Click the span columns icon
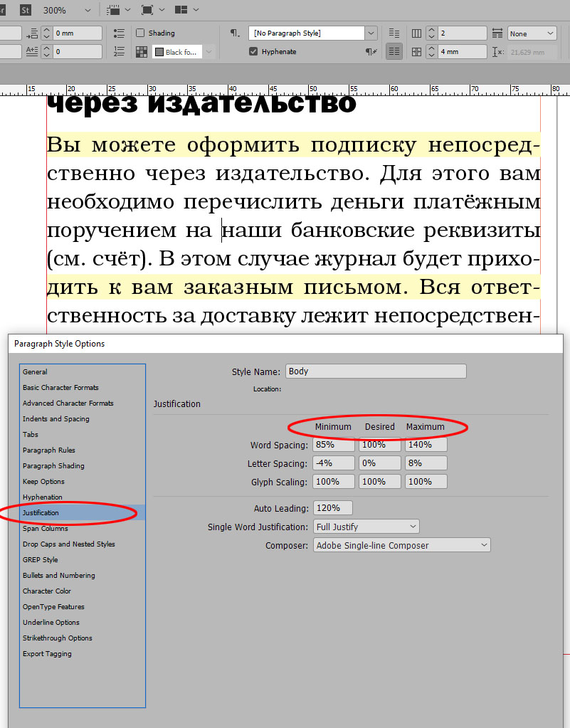The image size is (570, 728). coord(497,33)
